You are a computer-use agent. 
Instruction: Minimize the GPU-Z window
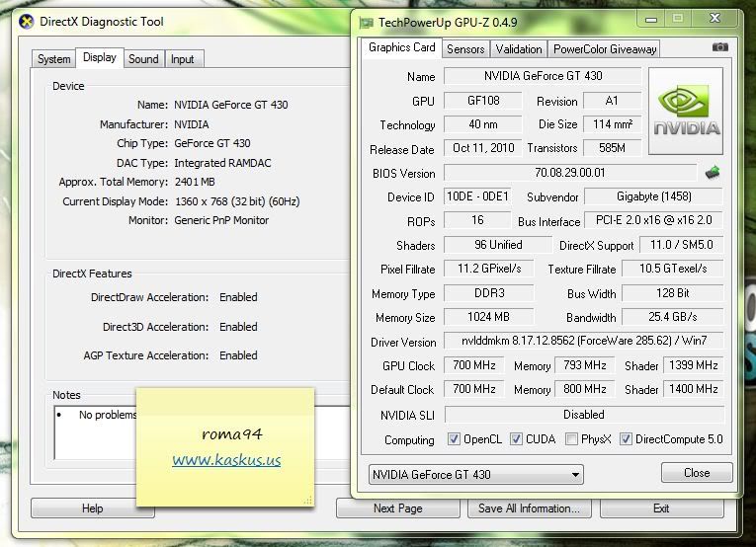pos(651,20)
